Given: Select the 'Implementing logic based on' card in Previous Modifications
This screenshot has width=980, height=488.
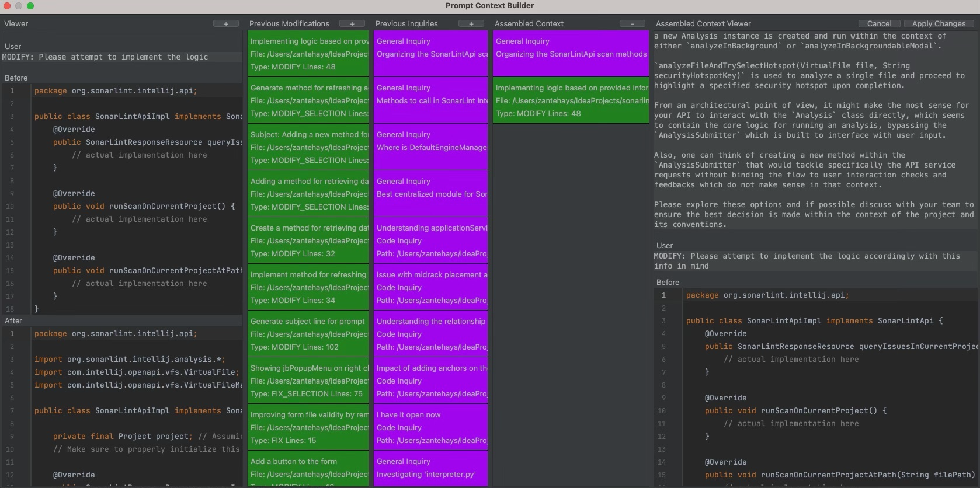Looking at the screenshot, I should pos(308,54).
